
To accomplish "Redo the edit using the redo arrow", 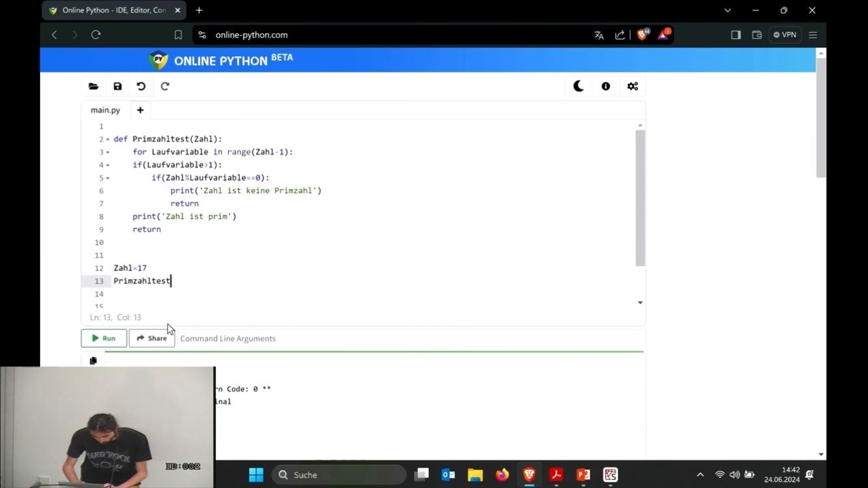I will coord(165,86).
